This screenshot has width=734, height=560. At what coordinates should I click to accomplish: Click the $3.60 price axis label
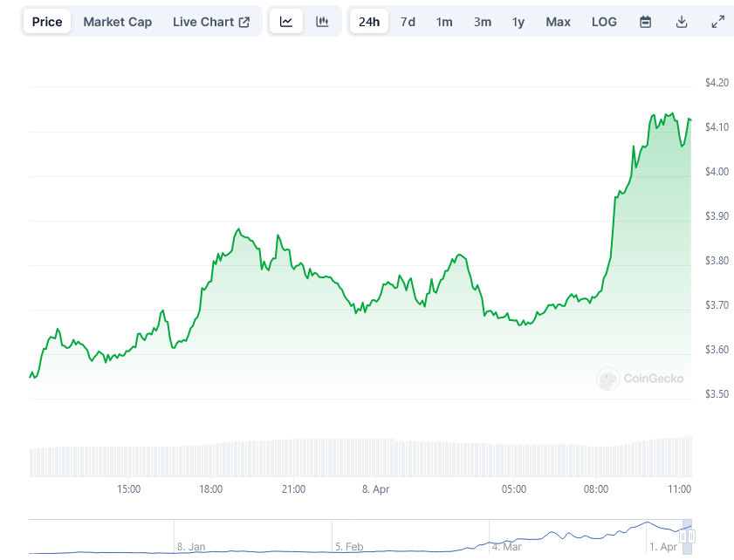tap(717, 350)
